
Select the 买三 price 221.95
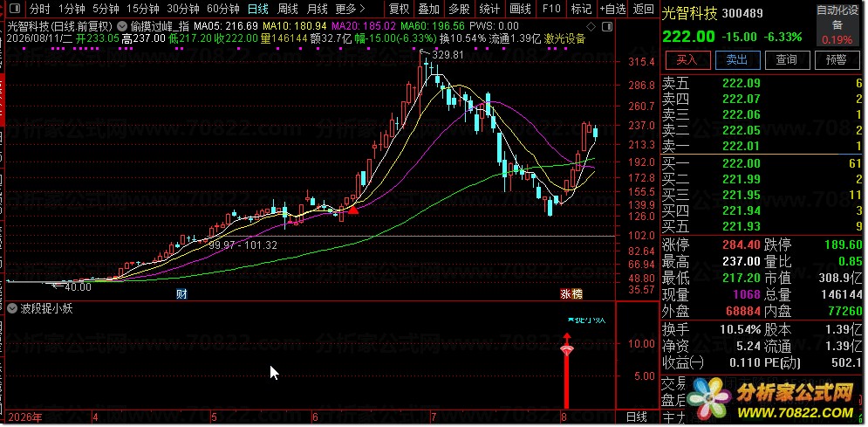(x=742, y=195)
